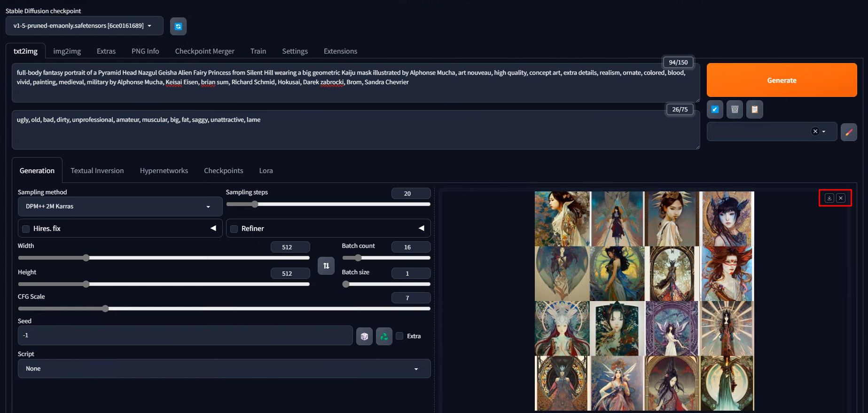The width and height of the screenshot is (868, 413).
Task: Click the Height number box showing 512
Action: pos(290,273)
